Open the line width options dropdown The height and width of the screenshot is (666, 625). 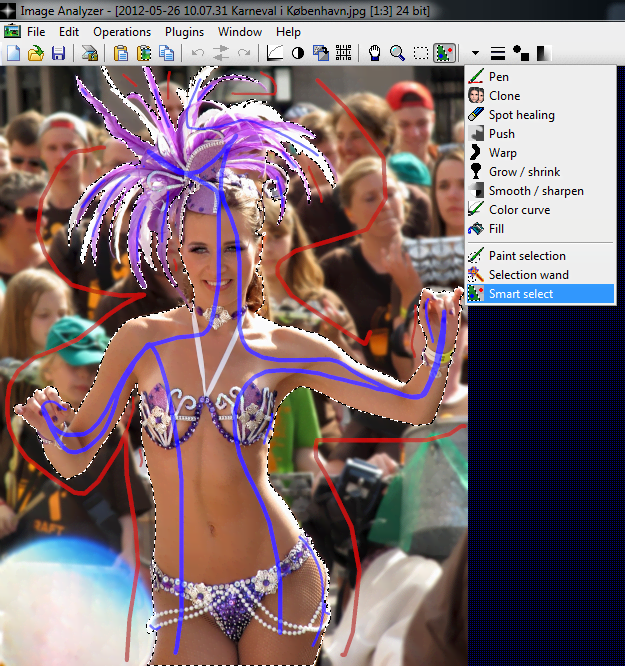pyautogui.click(x=497, y=53)
